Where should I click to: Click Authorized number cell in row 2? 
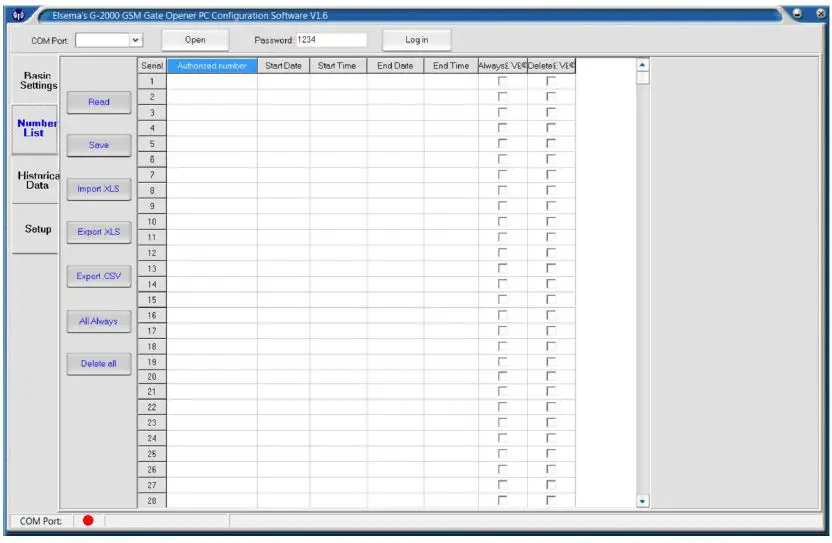pos(212,97)
